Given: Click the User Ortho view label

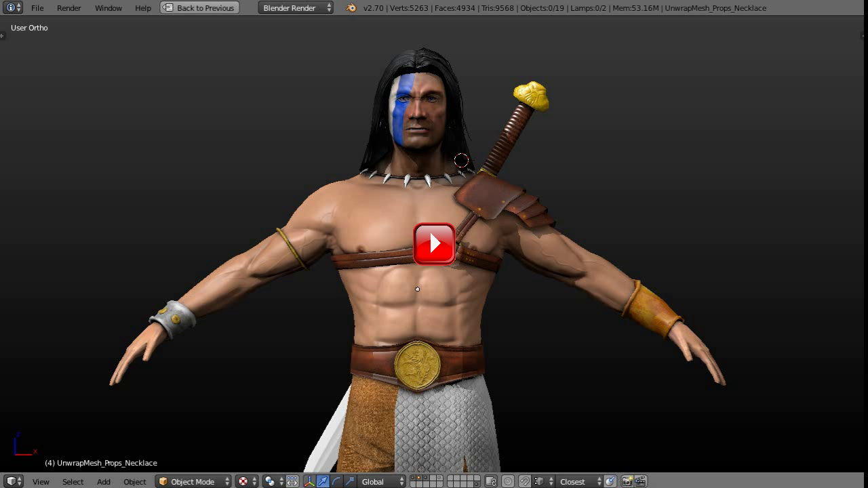Looking at the screenshot, I should [x=29, y=28].
